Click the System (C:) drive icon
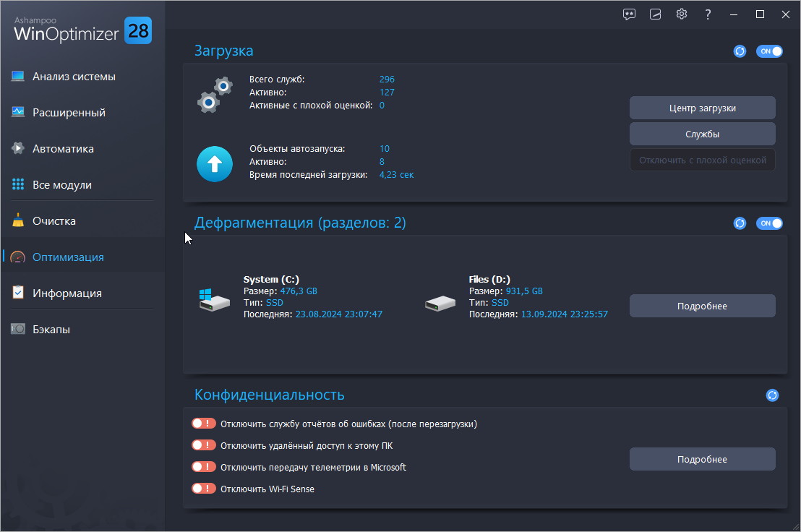This screenshot has height=532, width=801. 214,300
